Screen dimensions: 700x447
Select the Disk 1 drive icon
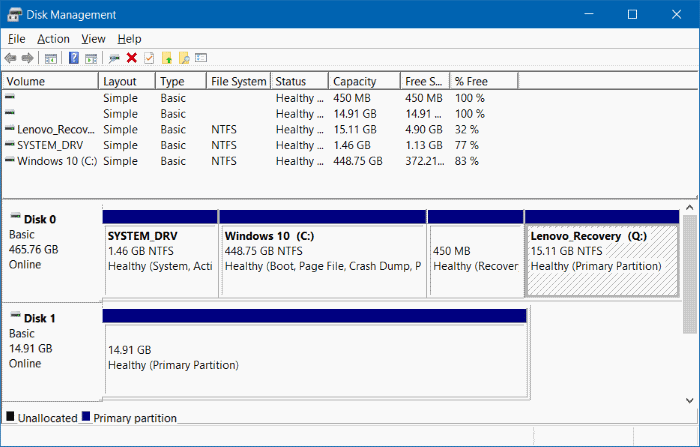click(x=16, y=315)
